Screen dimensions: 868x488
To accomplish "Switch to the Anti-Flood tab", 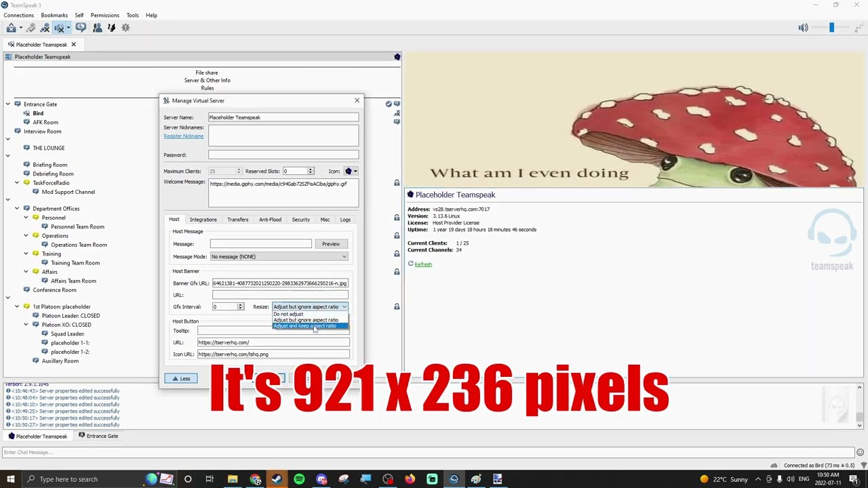I will tap(270, 220).
